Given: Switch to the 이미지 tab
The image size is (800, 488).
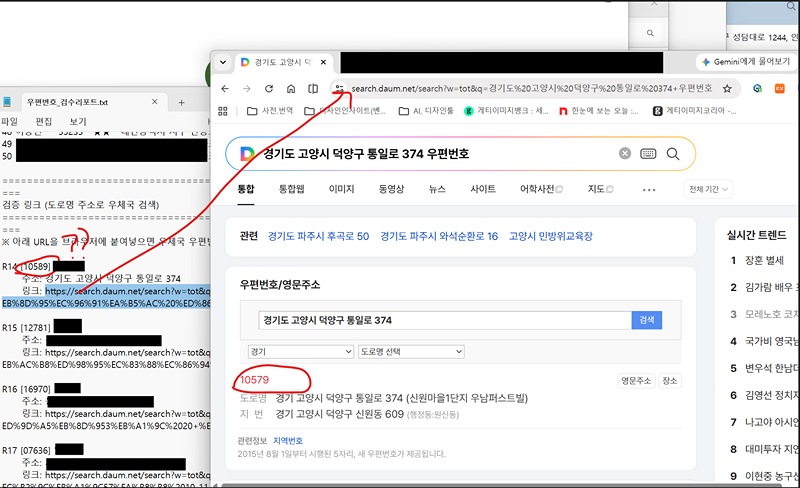Looking at the screenshot, I should 341,189.
